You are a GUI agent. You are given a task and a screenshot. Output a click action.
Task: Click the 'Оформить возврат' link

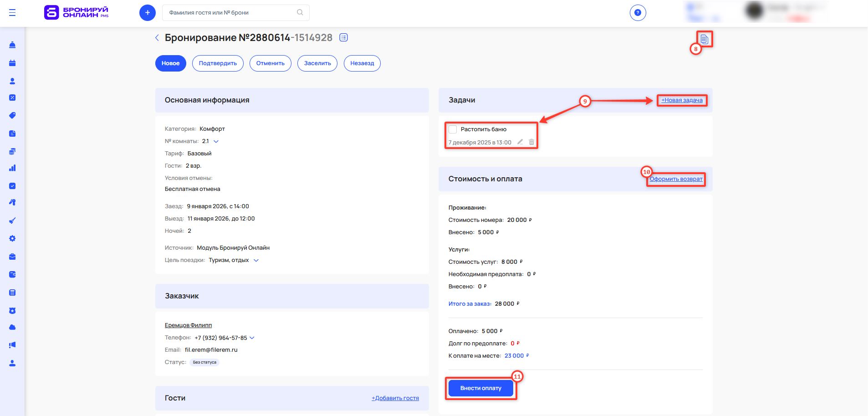[676, 179]
